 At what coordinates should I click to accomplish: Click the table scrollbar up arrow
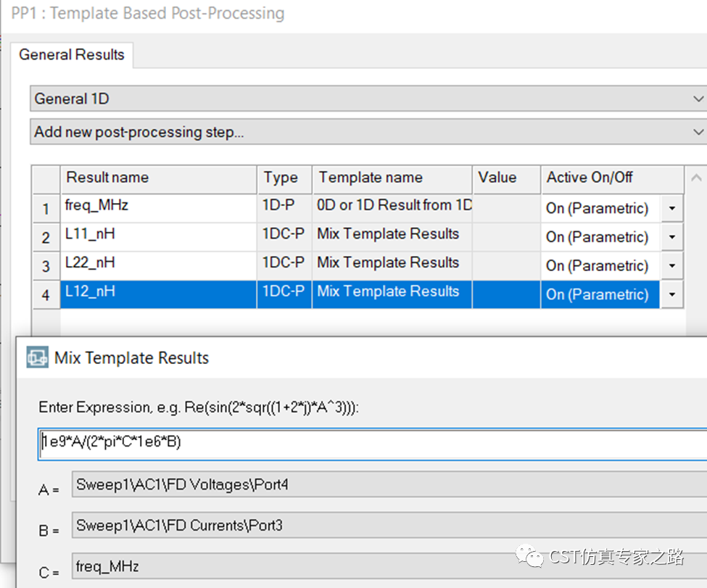point(696,178)
